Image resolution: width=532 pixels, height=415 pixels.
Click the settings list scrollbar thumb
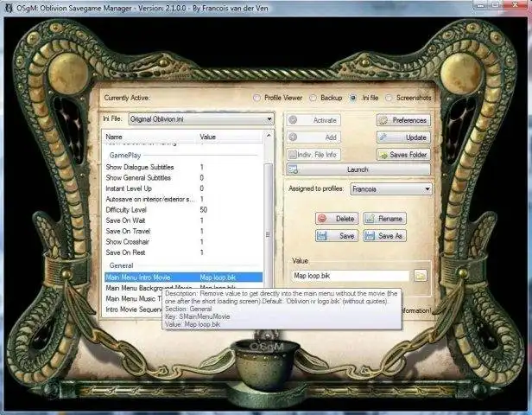[269, 227]
